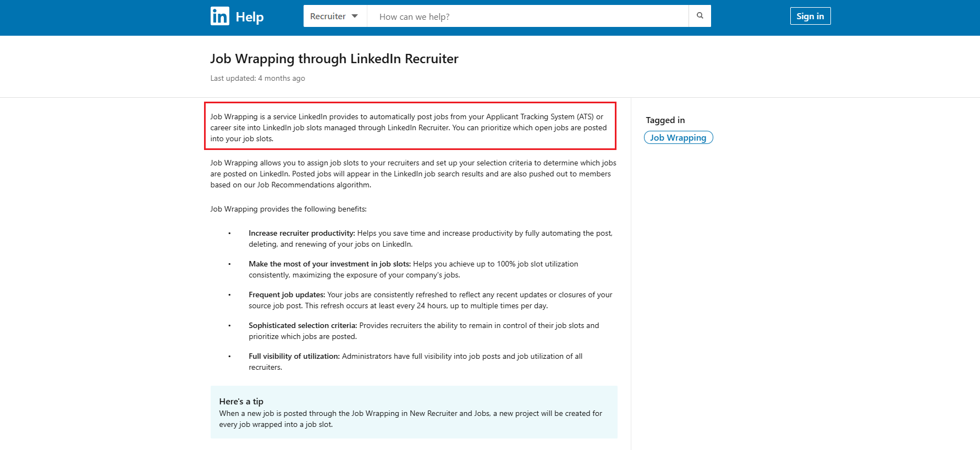980x450 pixels.
Task: Click the article title 'Job Wrapping through LinkedIn Recruiter'
Action: [334, 59]
